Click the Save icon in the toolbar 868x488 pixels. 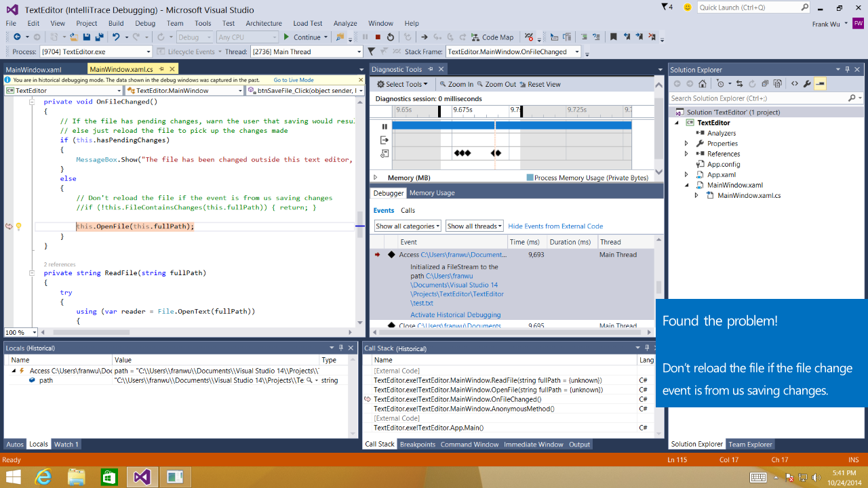87,37
